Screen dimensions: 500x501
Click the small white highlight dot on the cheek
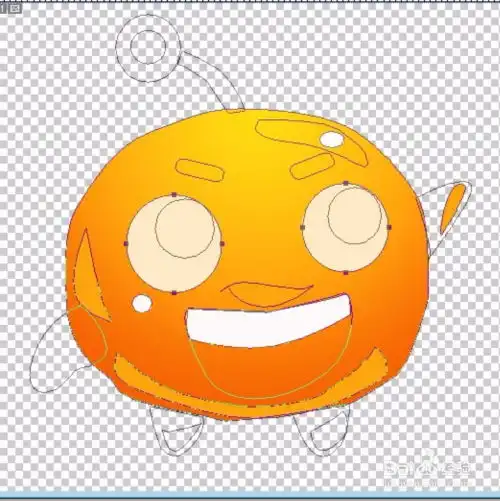tap(142, 303)
